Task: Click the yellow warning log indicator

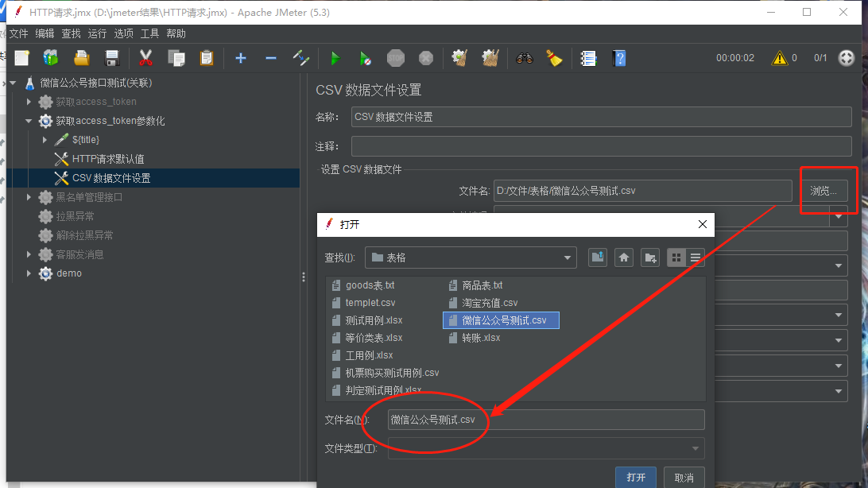Action: (x=780, y=58)
